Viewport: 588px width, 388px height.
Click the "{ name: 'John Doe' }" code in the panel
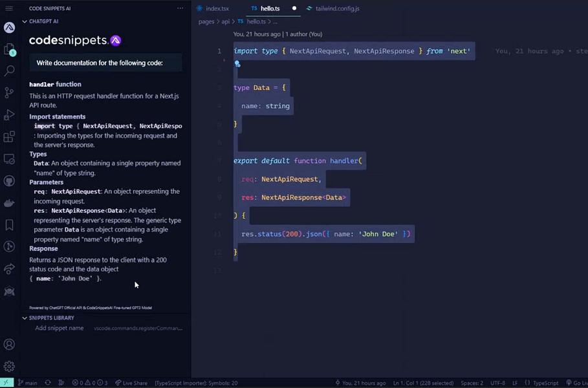[x=65, y=279]
